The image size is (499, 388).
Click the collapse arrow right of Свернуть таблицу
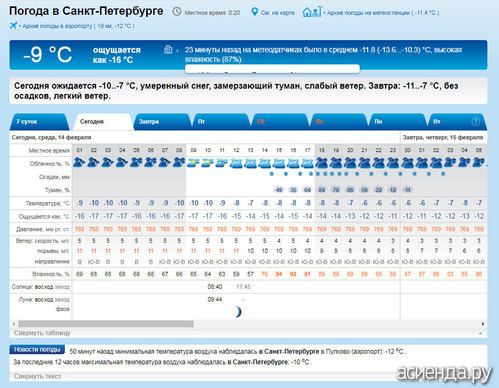point(481,333)
